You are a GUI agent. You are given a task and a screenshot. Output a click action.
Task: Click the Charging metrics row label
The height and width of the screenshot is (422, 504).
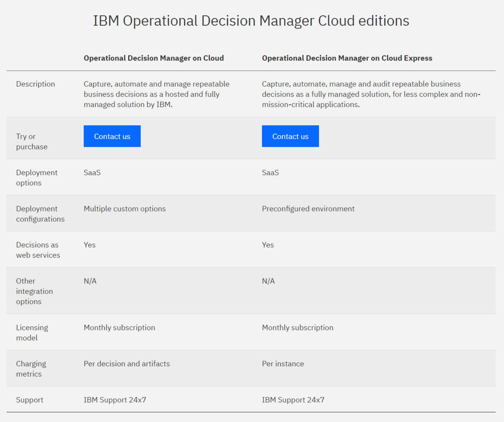coord(31,368)
